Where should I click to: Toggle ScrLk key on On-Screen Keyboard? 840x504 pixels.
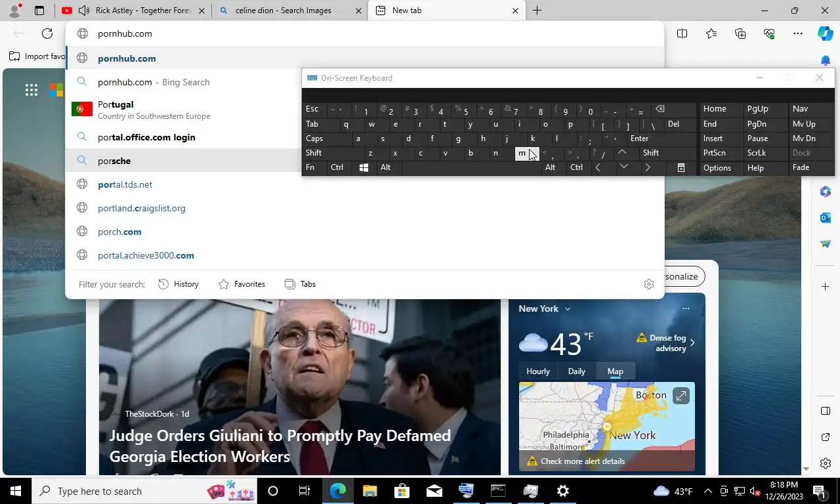coord(765,153)
